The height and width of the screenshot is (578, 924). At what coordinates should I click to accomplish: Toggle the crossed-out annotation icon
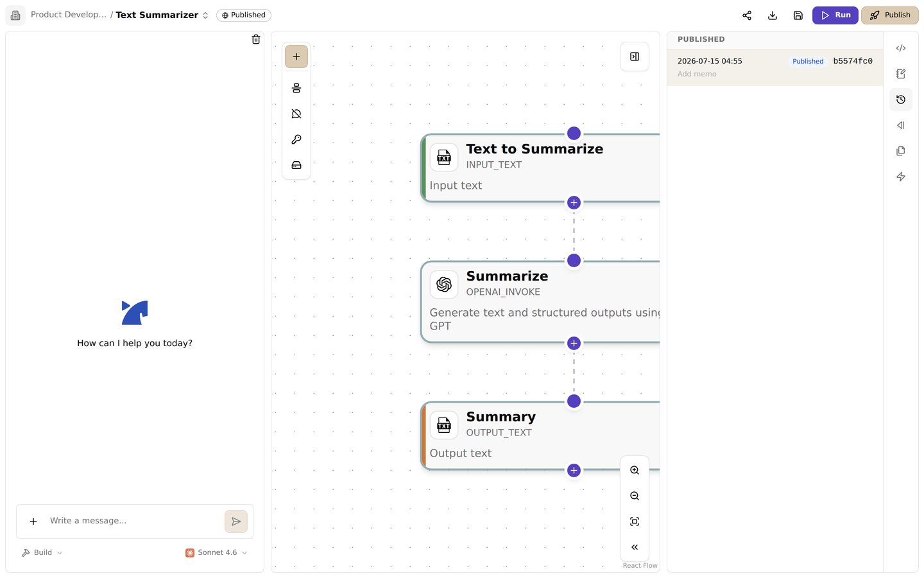pyautogui.click(x=296, y=114)
